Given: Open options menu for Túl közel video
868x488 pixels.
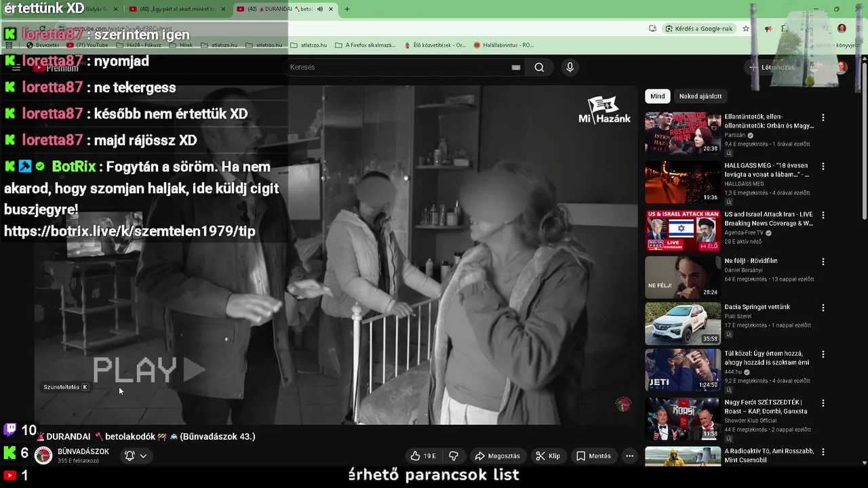Looking at the screenshot, I should pyautogui.click(x=823, y=354).
